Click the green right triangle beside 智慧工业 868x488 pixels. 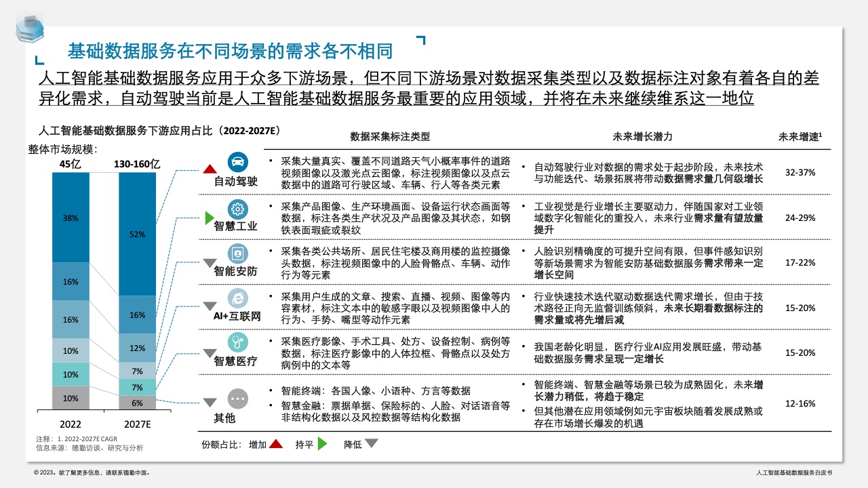(210, 218)
